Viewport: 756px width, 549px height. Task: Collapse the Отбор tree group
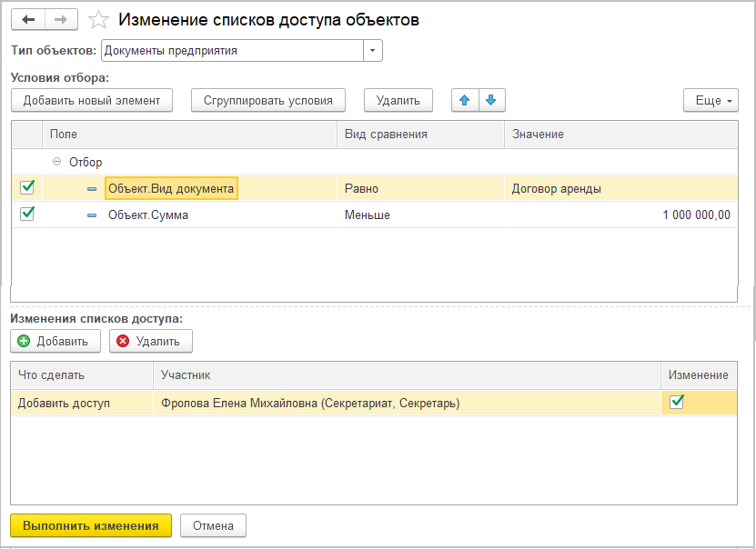coord(57,162)
